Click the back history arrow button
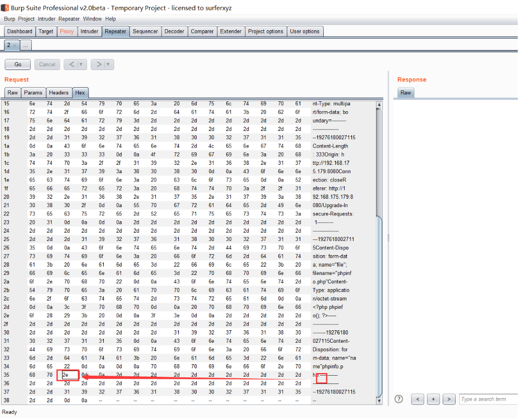Image resolution: width=524 pixels, height=420 pixels. click(x=71, y=64)
